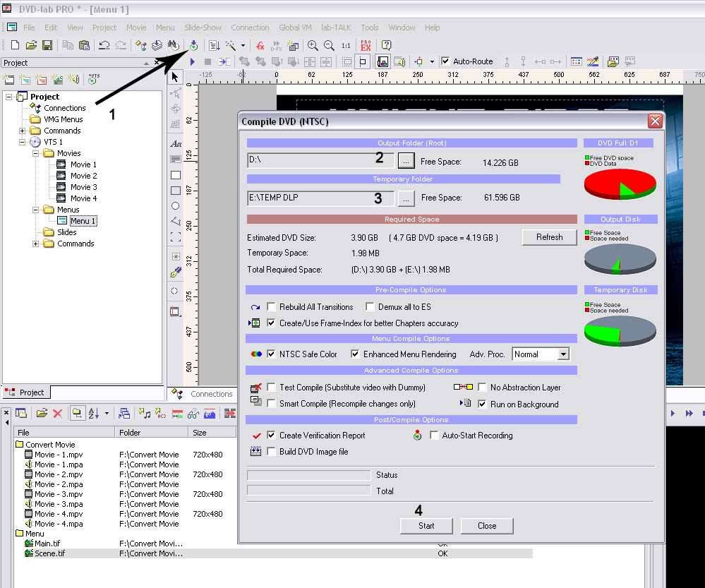Click the blue play simulation arrow icon
The width and height of the screenshot is (705, 588).
193,61
